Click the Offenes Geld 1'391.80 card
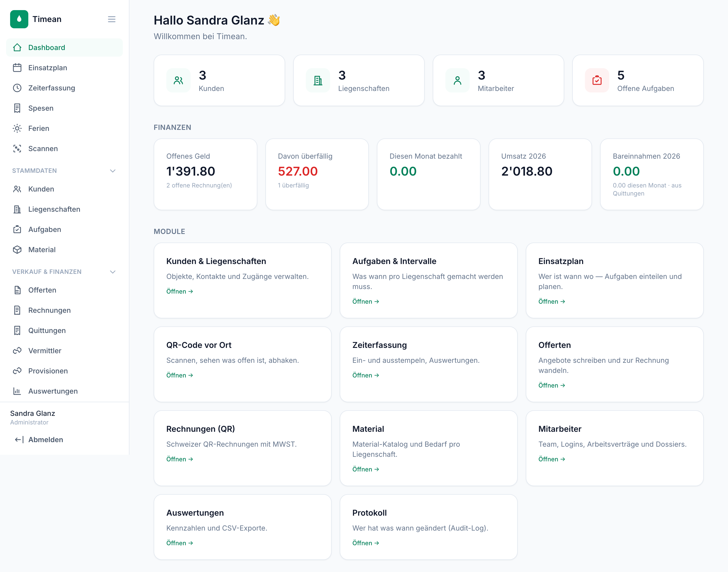Screen dimensions: 728x572 (x=205, y=174)
